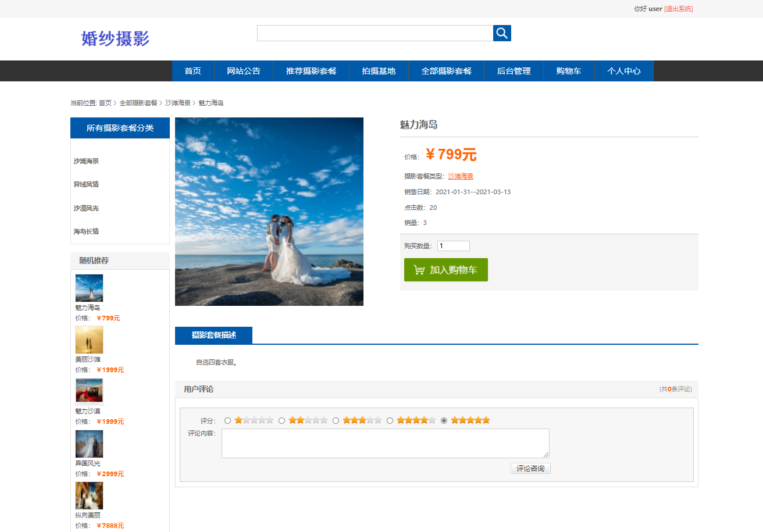Open the 后台管理 section
Image resolution: width=763 pixels, height=532 pixels.
[514, 70]
